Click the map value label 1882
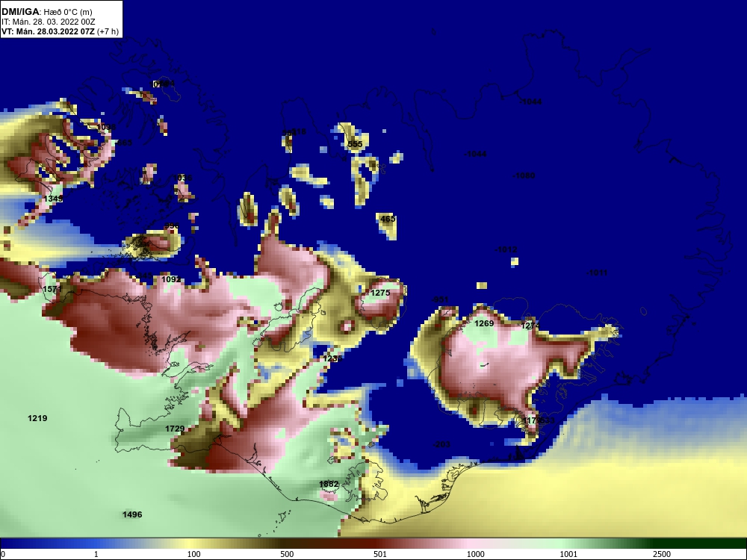The image size is (747, 560). pos(329,484)
